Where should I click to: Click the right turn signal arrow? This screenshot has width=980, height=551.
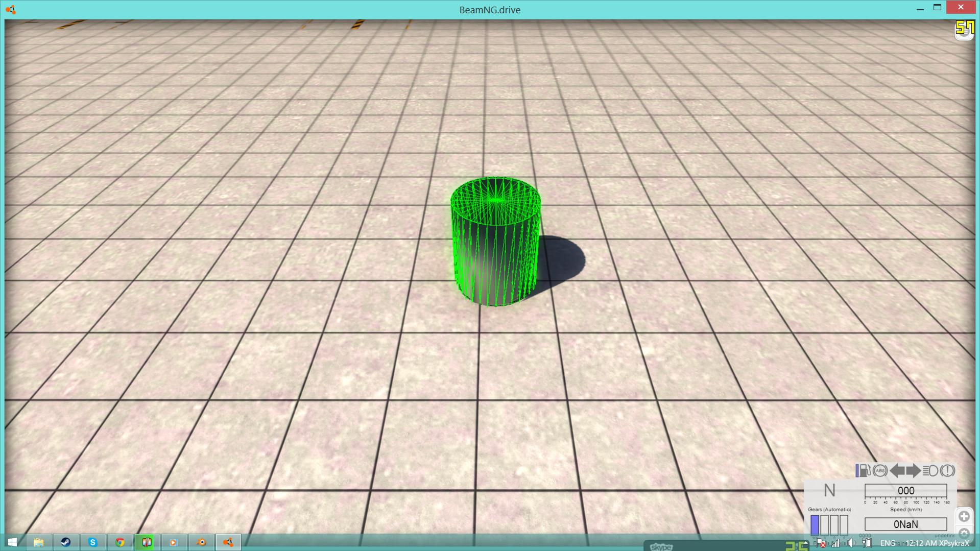click(x=914, y=470)
